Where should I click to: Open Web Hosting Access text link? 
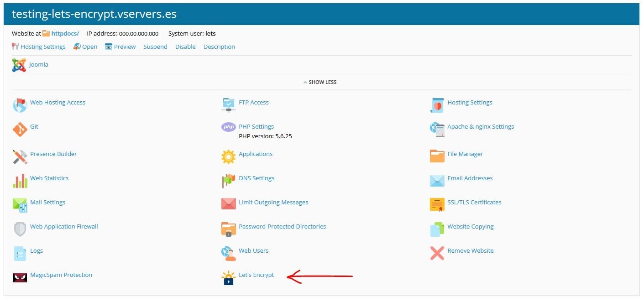point(58,102)
